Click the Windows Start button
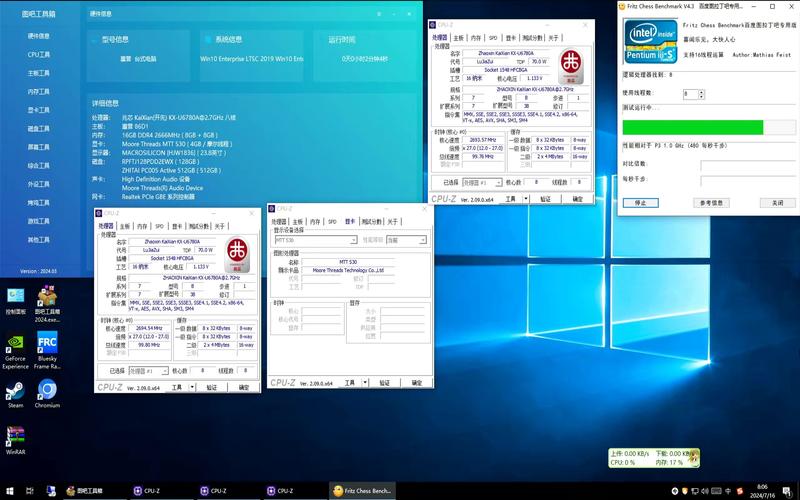 click(x=8, y=491)
